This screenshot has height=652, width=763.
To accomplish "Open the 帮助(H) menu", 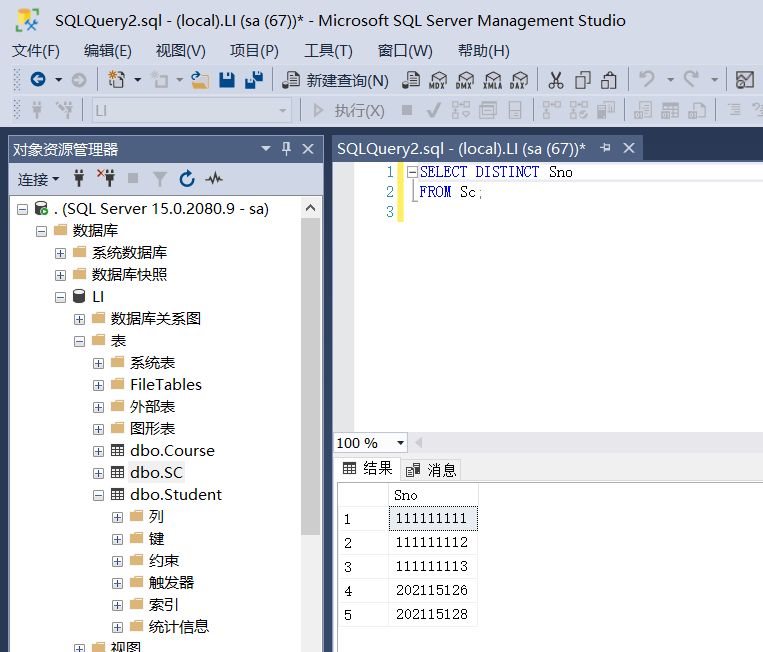I will (484, 51).
